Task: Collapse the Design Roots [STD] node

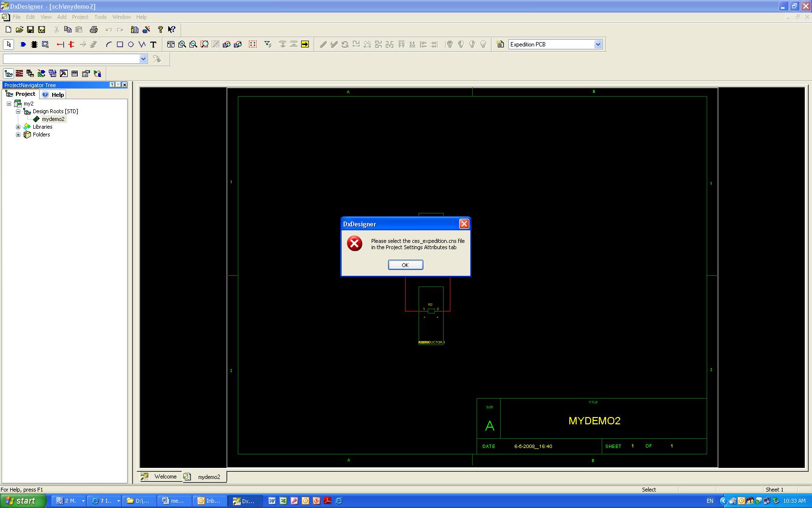Action: (18, 111)
